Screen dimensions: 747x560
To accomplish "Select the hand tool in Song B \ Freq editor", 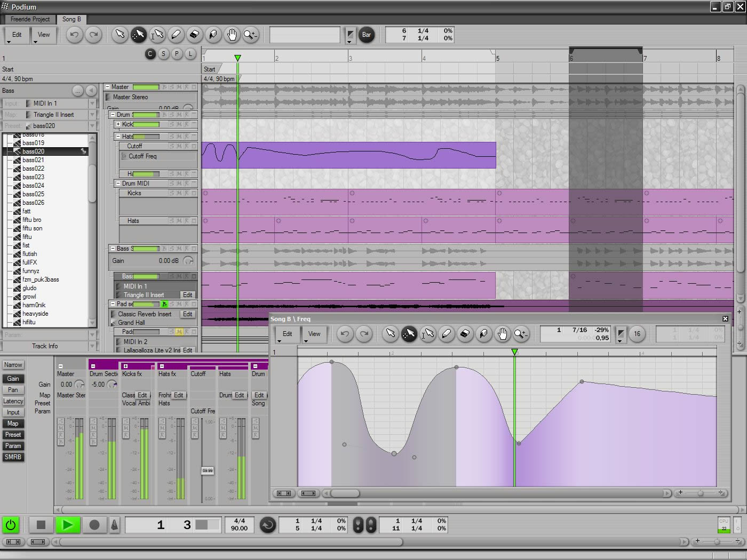I will [502, 334].
